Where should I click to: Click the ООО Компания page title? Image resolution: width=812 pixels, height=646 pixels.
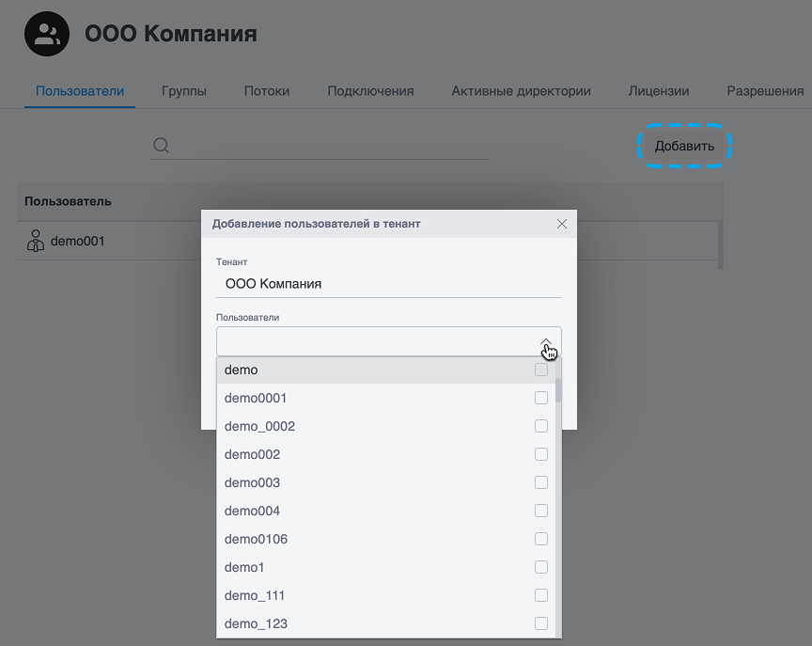[171, 34]
